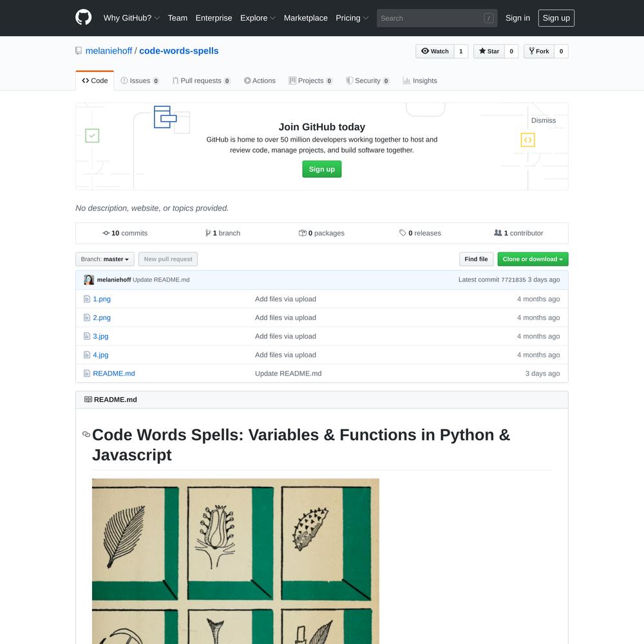Select the Code tab
Image resolution: width=644 pixels, height=644 pixels.
click(95, 80)
